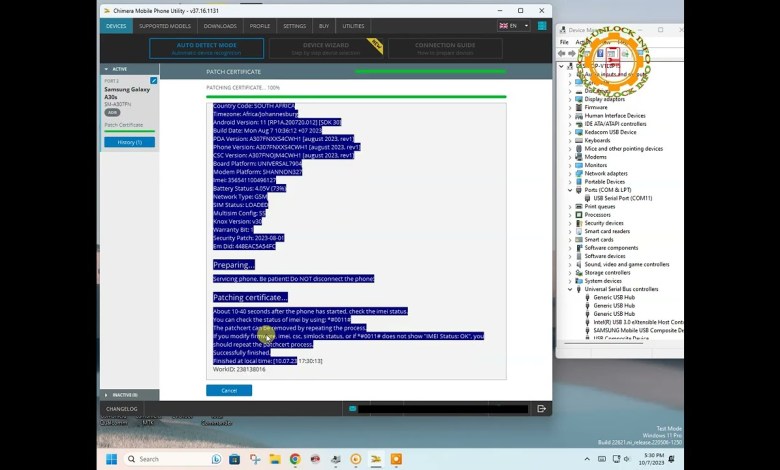
Task: Click the patching certificate progress bar
Action: tap(356, 96)
